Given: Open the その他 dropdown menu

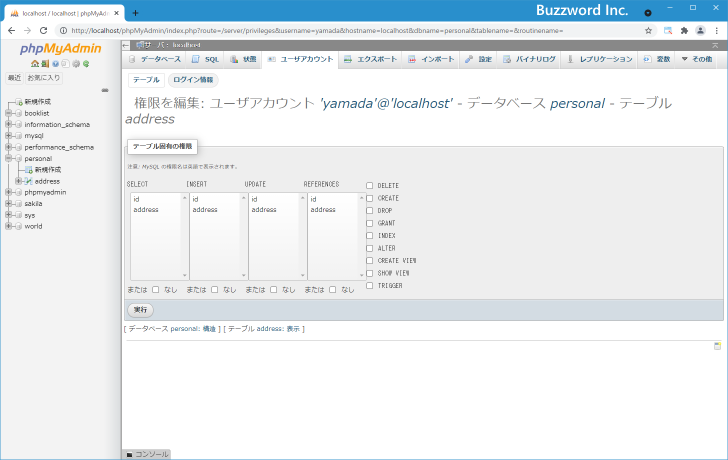Looking at the screenshot, I should click(x=696, y=59).
